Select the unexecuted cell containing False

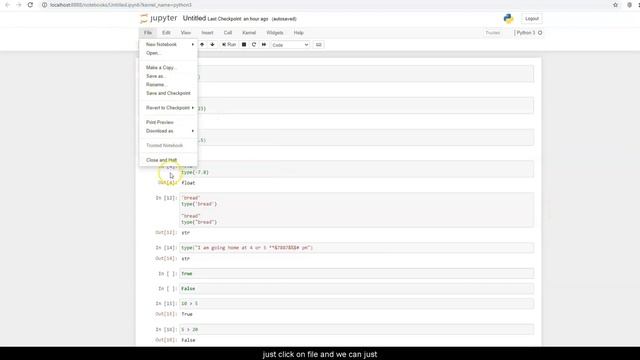coord(356,289)
